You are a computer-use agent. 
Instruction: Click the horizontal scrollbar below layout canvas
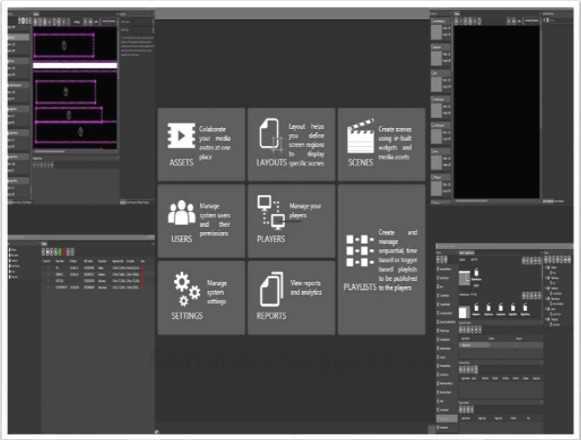76,151
